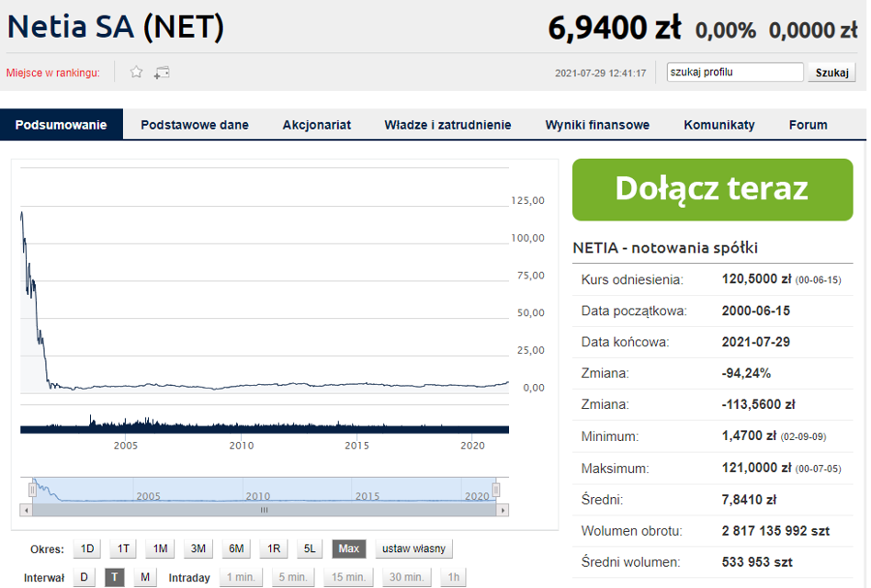Click ustaw własny custom period button
The image size is (871, 588).
[x=413, y=548]
